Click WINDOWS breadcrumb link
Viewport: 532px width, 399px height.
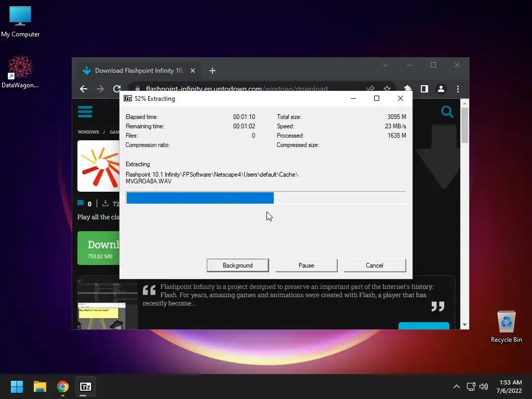[88, 132]
